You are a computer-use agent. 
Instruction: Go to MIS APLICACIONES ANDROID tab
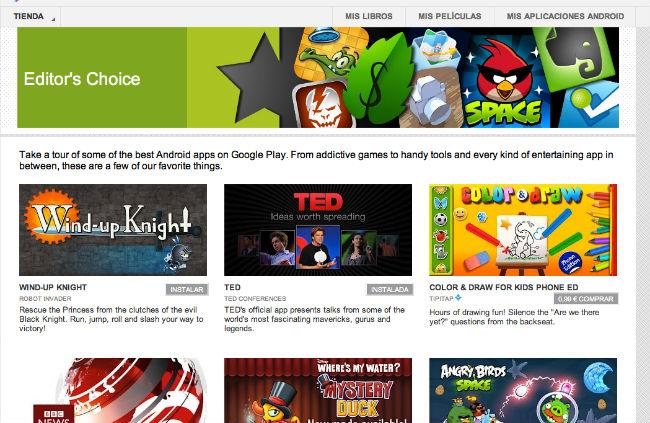[565, 16]
